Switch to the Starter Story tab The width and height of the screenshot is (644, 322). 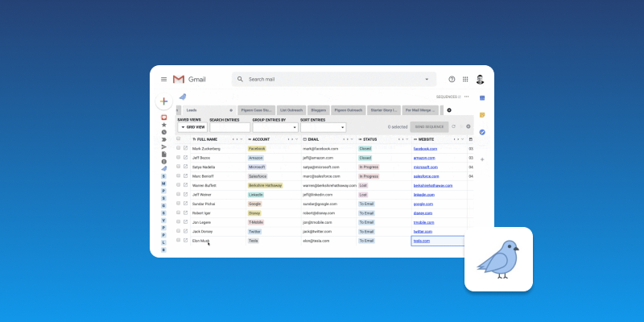(384, 110)
